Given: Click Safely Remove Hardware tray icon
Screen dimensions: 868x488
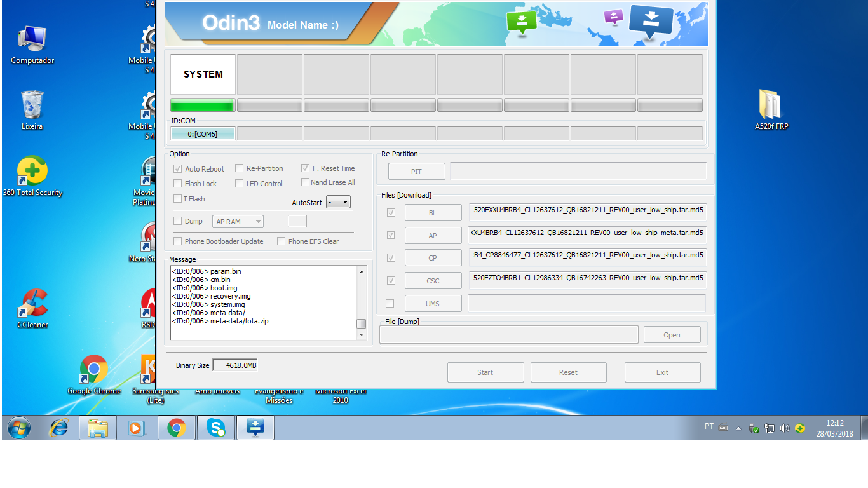Looking at the screenshot, I should click(x=754, y=428).
